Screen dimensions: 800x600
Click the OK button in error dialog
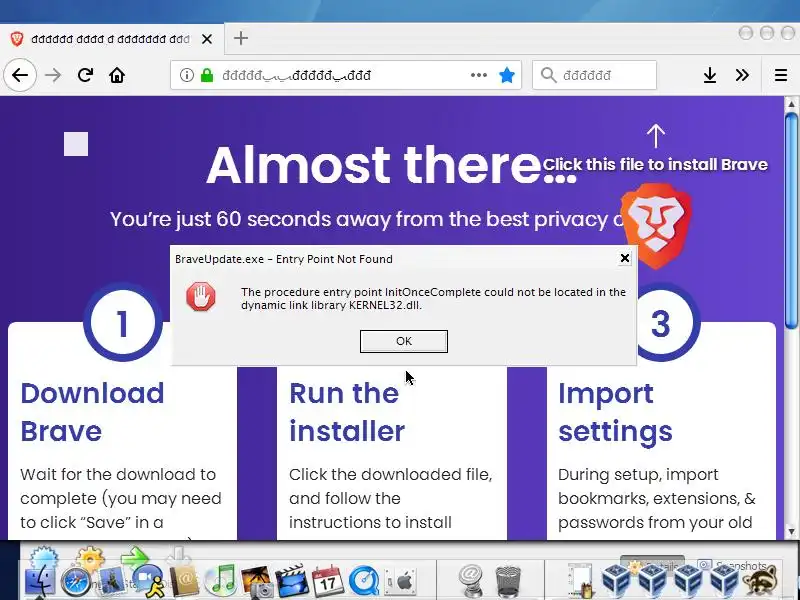coord(404,341)
